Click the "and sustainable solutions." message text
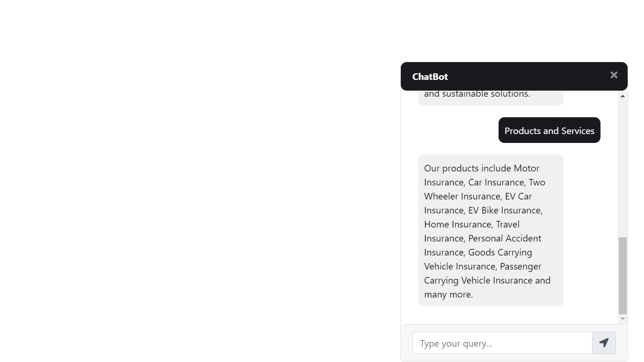The image size is (644, 362). [x=477, y=94]
